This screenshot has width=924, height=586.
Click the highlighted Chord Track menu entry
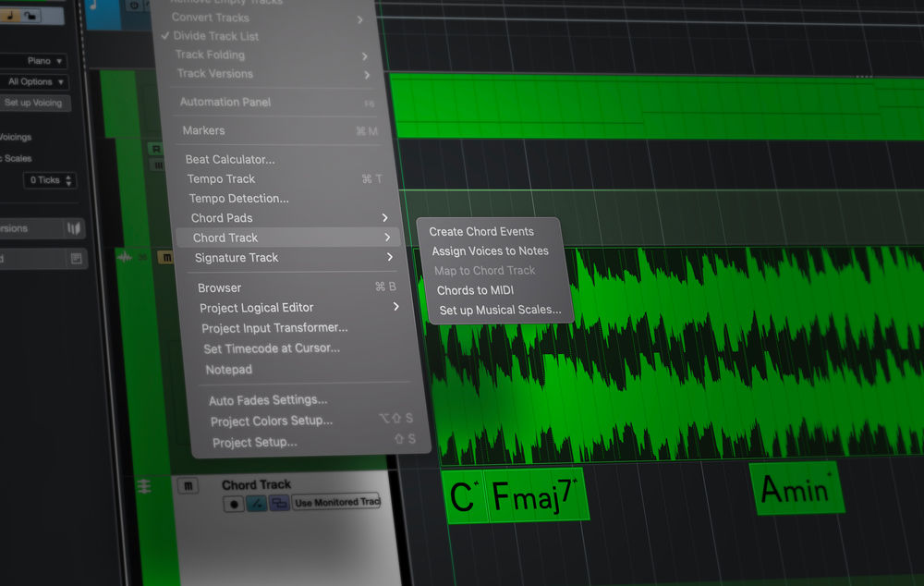pos(288,238)
